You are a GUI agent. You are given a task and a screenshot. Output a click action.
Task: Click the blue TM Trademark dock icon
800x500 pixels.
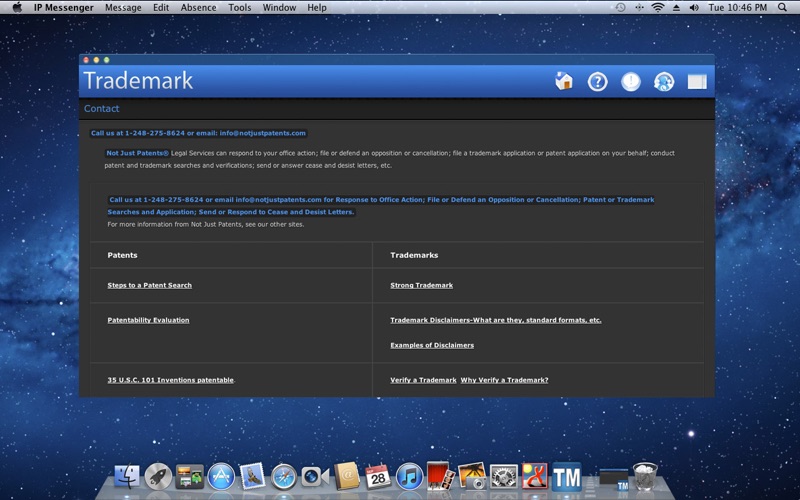[566, 477]
